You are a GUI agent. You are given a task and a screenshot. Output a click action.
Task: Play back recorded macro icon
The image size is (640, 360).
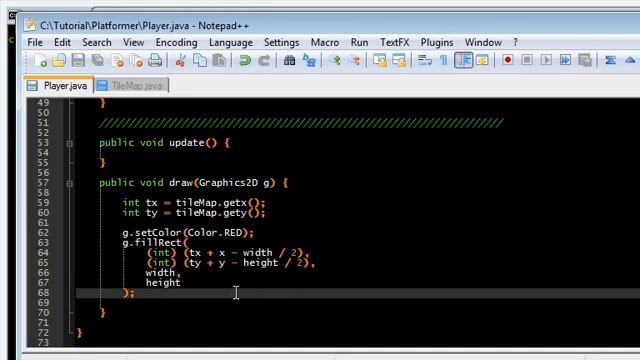point(546,60)
